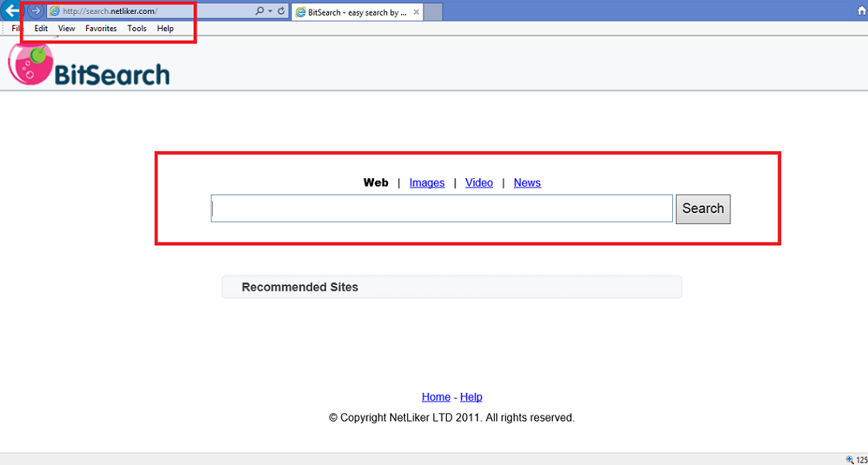Click the magnifier search icon in address bar
Image resolution: width=868 pixels, height=465 pixels.
[x=259, y=11]
